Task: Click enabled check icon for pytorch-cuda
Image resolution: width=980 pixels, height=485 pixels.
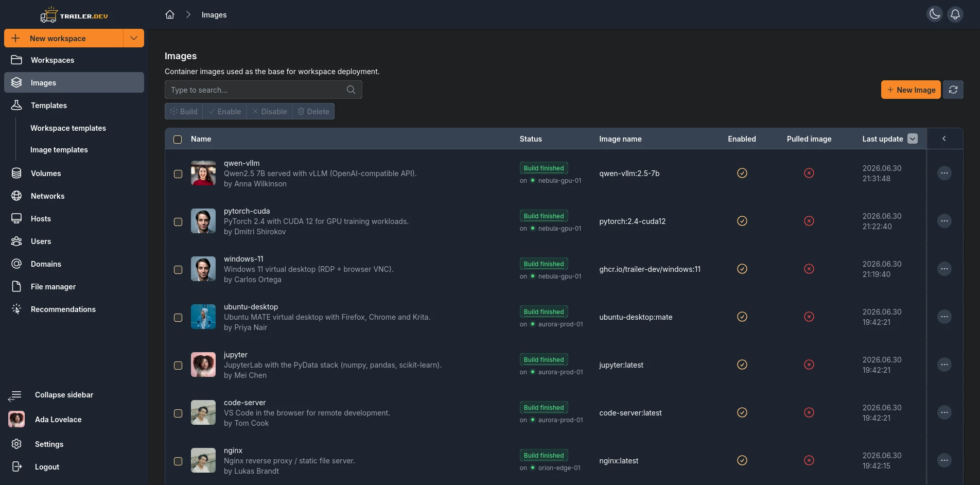Action: [x=742, y=221]
